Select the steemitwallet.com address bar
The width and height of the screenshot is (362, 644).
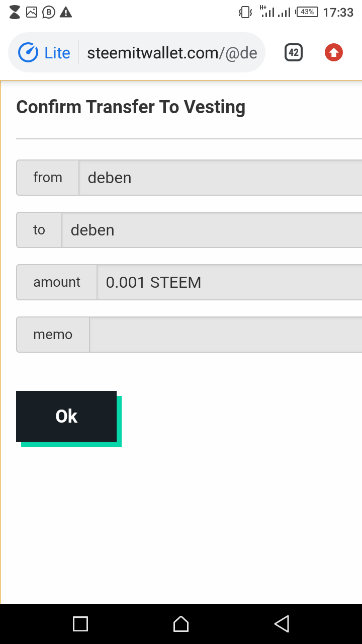(172, 53)
